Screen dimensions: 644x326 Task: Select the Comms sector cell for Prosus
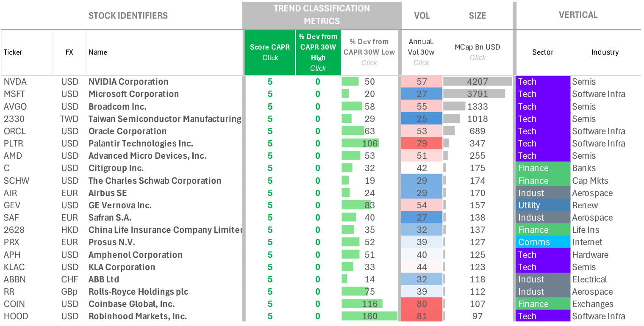pyautogui.click(x=543, y=242)
